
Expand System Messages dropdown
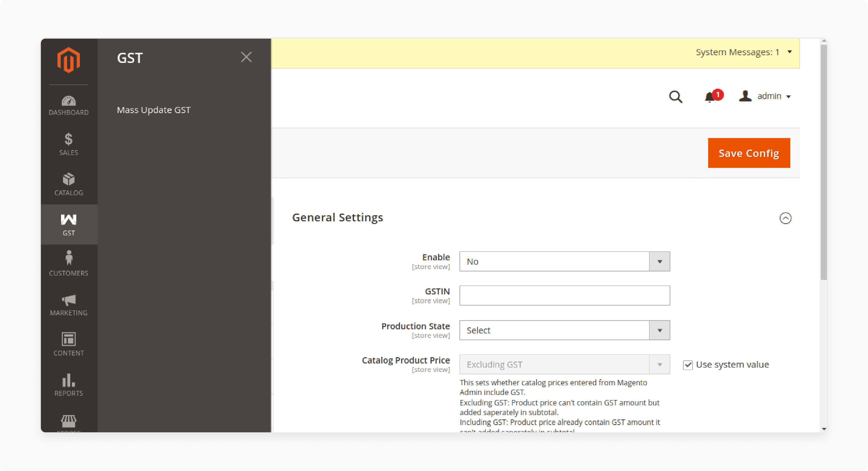pyautogui.click(x=744, y=52)
